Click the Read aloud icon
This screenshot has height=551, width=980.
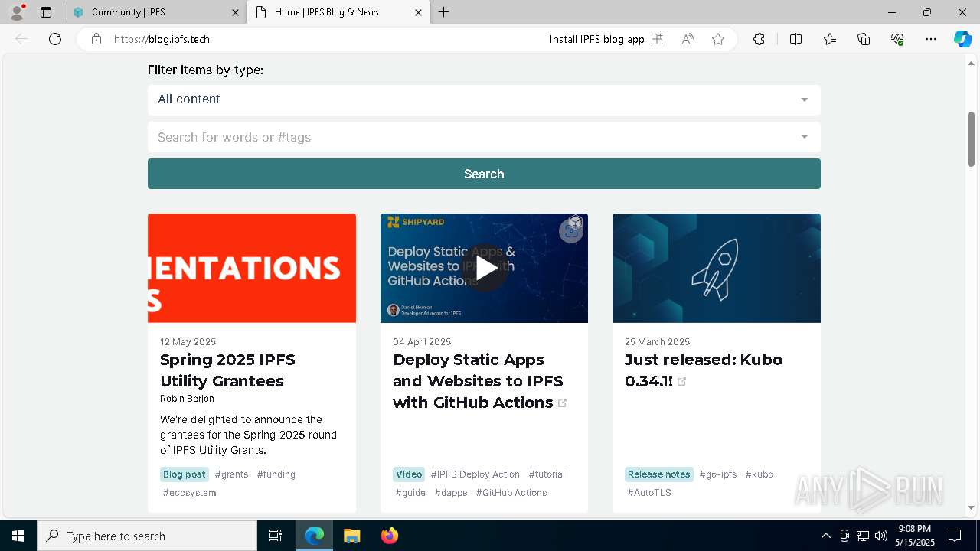[x=688, y=39]
